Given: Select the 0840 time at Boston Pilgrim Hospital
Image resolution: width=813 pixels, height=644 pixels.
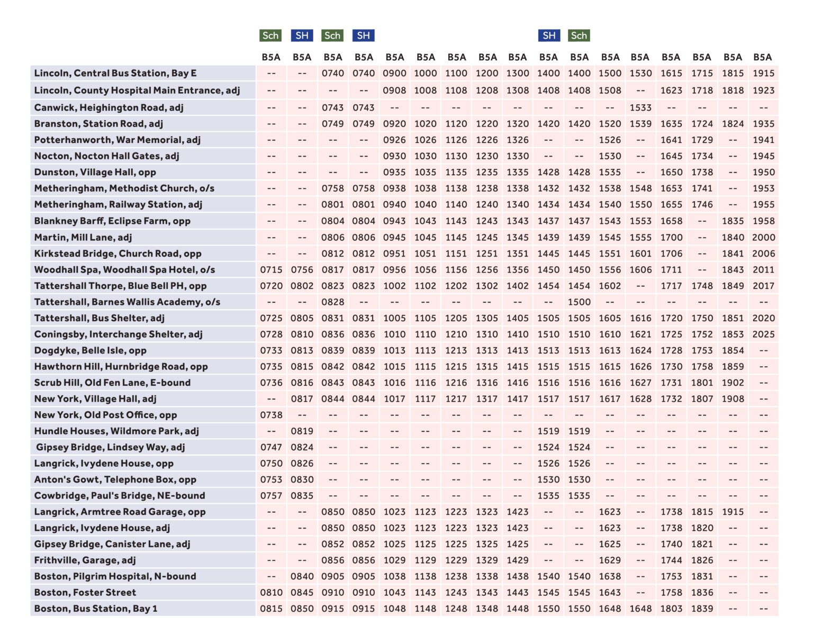Looking at the screenshot, I should click(302, 576).
